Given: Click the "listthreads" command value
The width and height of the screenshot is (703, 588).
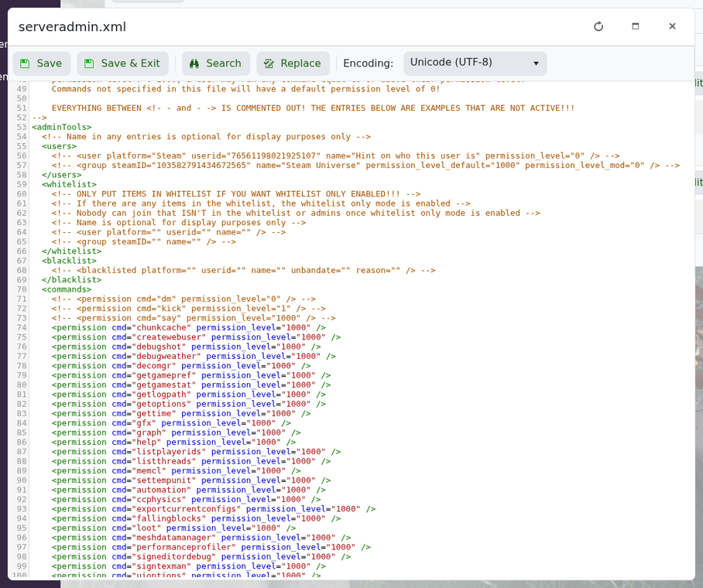Looking at the screenshot, I should pos(164,461).
